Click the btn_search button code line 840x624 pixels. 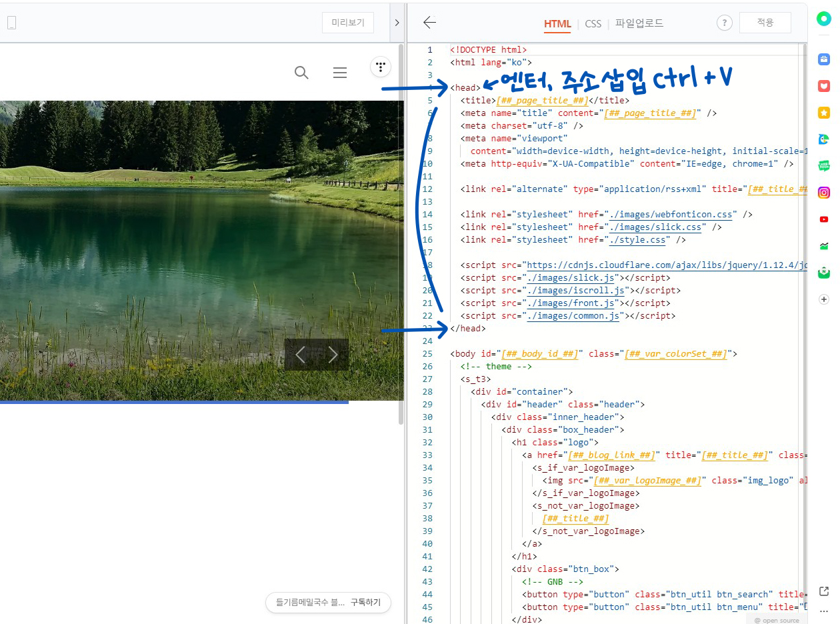665,595
